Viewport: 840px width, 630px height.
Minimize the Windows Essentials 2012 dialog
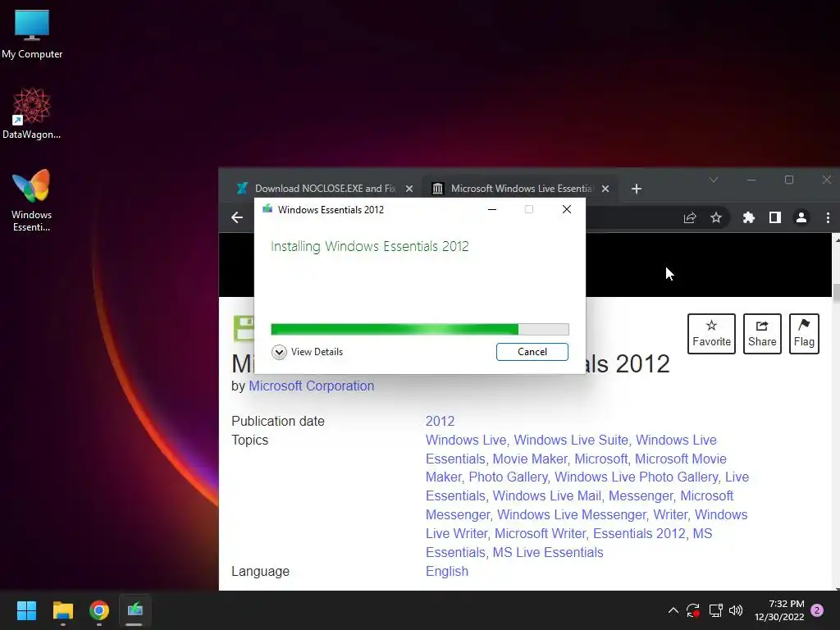click(492, 209)
